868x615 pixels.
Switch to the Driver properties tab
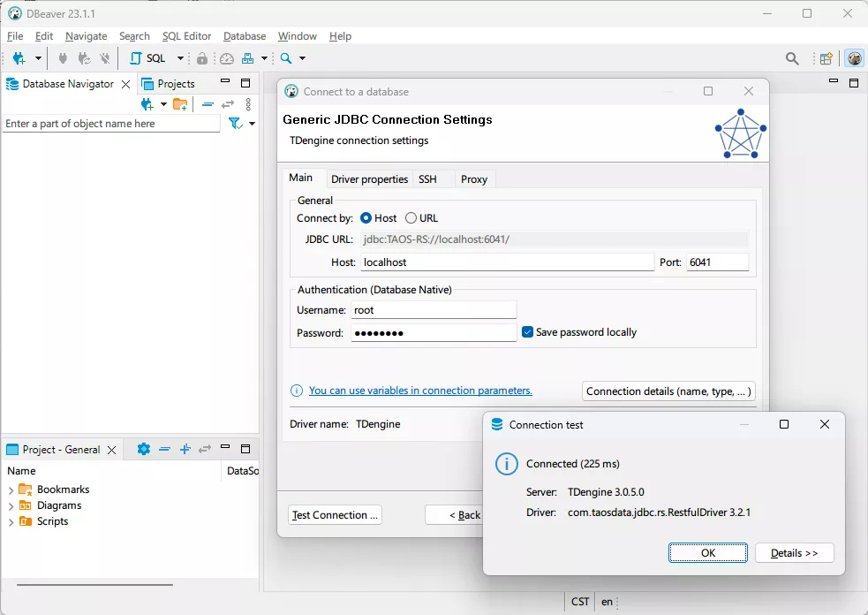(x=369, y=179)
